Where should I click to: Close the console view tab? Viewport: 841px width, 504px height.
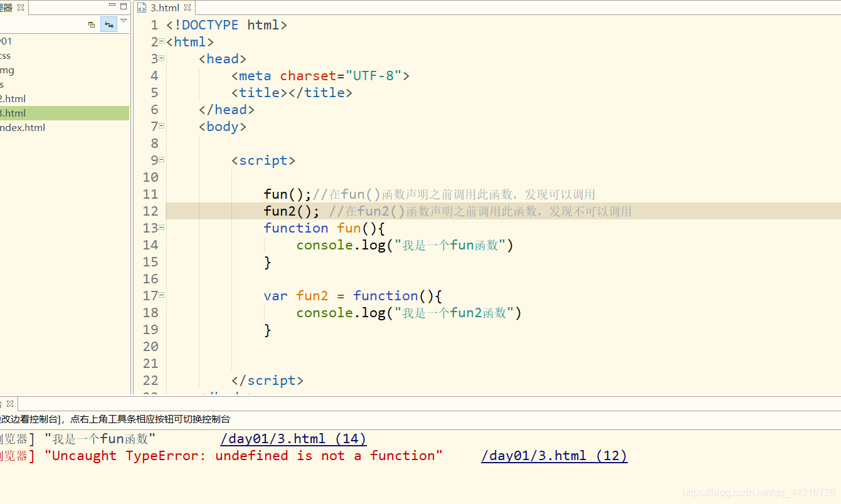(9, 404)
